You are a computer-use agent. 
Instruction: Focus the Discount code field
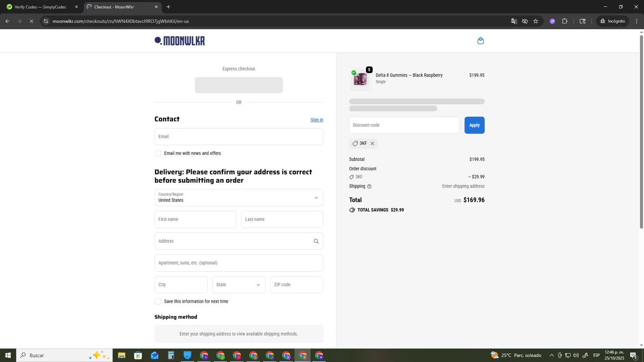(x=404, y=125)
